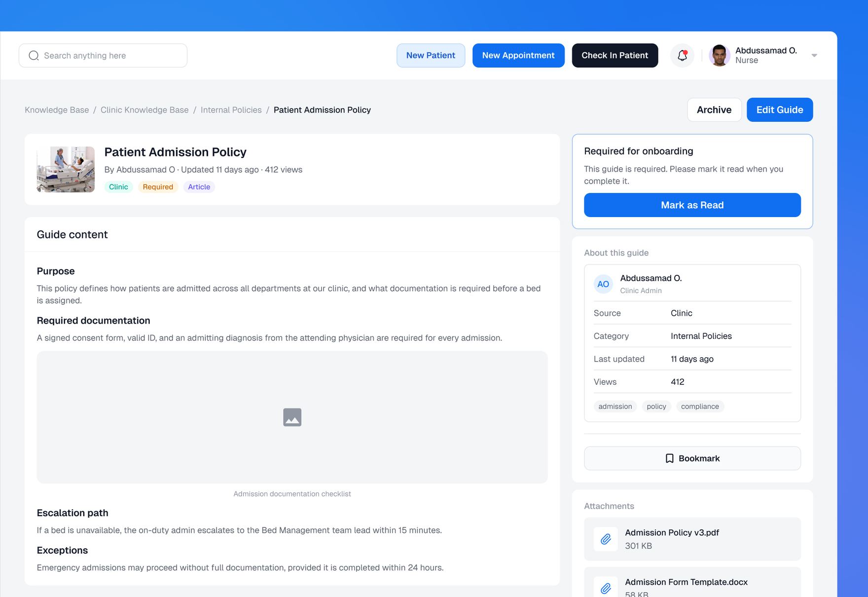Viewport: 868px width, 597px height.
Task: Archive this guide
Action: coord(714,110)
